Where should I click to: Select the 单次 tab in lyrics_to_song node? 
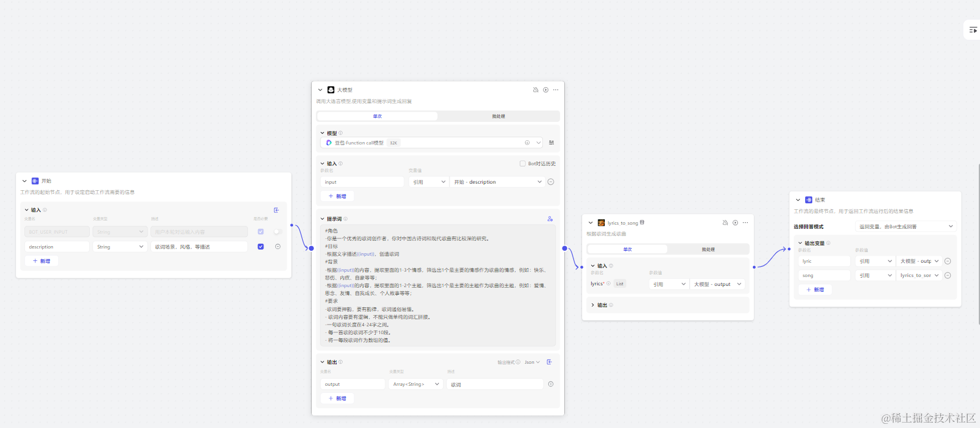(627, 249)
